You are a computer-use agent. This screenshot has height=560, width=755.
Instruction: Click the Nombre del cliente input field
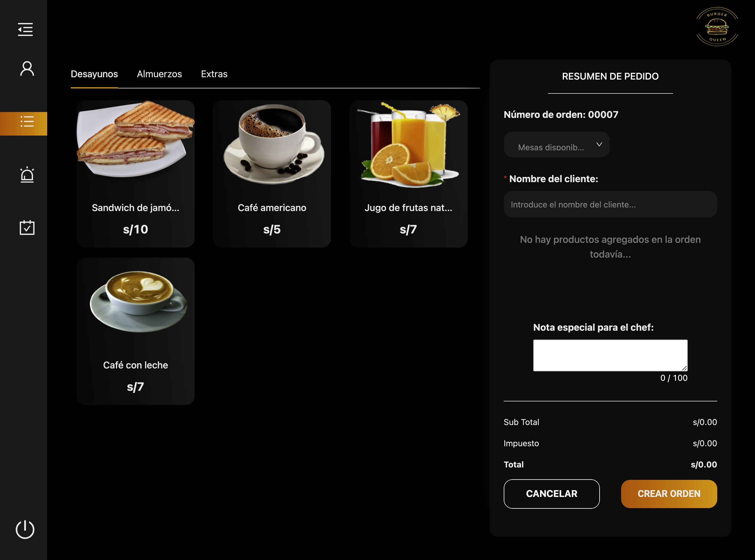(610, 204)
